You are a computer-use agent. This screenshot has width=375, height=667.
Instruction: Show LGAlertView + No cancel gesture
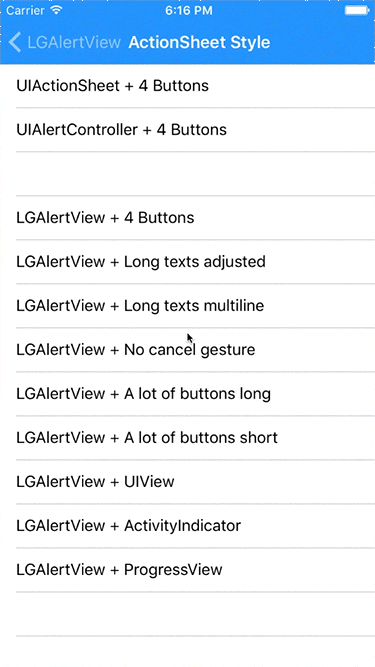(x=188, y=350)
